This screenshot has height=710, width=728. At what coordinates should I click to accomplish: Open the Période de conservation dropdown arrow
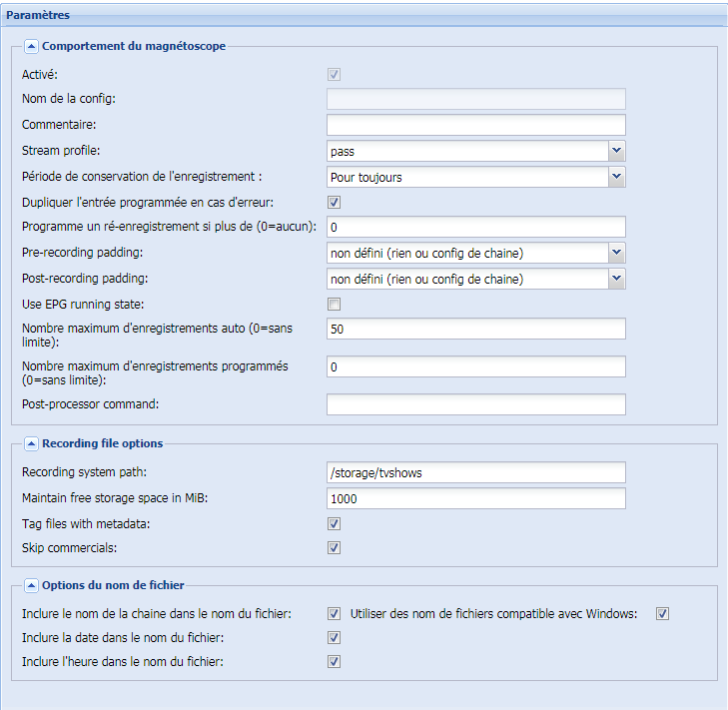click(616, 177)
